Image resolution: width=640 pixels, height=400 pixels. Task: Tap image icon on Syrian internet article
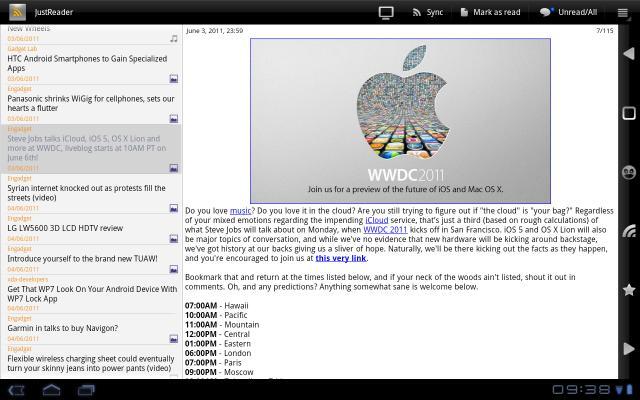coord(174,208)
